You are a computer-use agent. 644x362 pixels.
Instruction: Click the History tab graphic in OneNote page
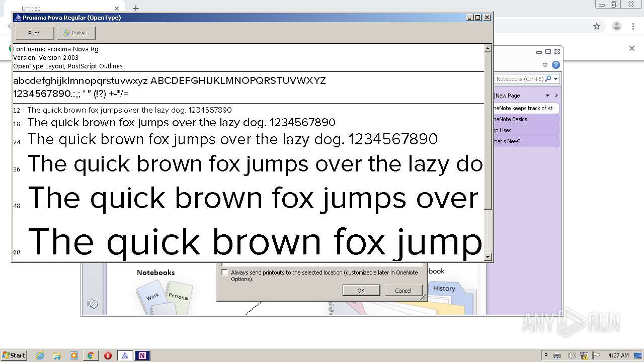click(444, 288)
